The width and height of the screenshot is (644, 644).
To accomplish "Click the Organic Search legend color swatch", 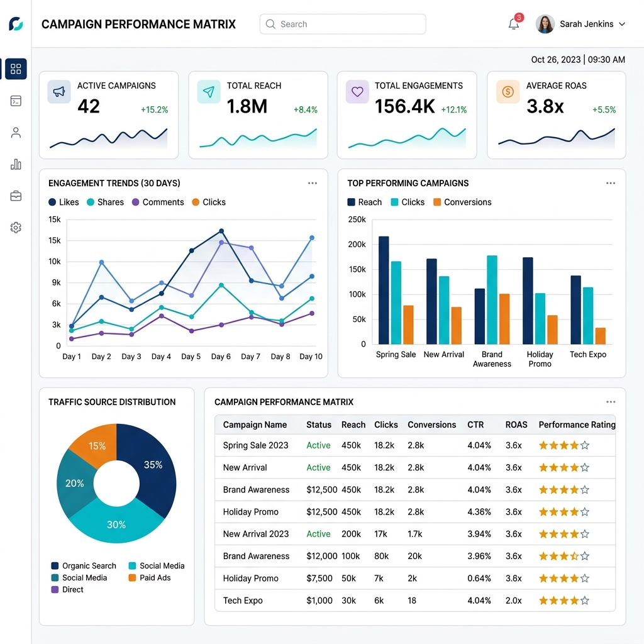I will pyautogui.click(x=55, y=566).
